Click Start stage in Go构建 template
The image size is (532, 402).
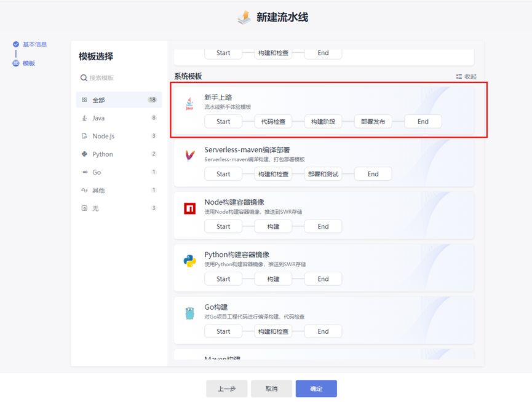pyautogui.click(x=223, y=331)
